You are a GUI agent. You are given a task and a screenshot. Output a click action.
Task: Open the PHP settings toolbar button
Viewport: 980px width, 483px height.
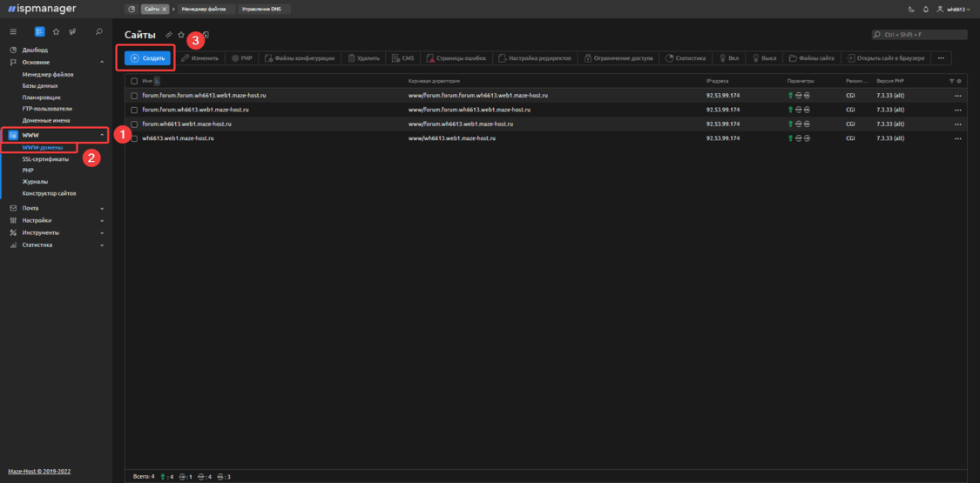[x=240, y=58]
